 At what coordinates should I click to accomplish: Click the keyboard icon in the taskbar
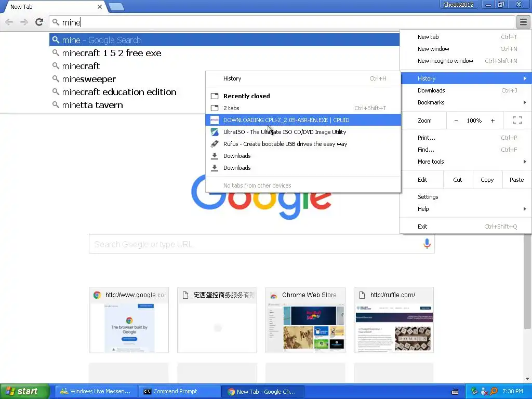point(455,392)
